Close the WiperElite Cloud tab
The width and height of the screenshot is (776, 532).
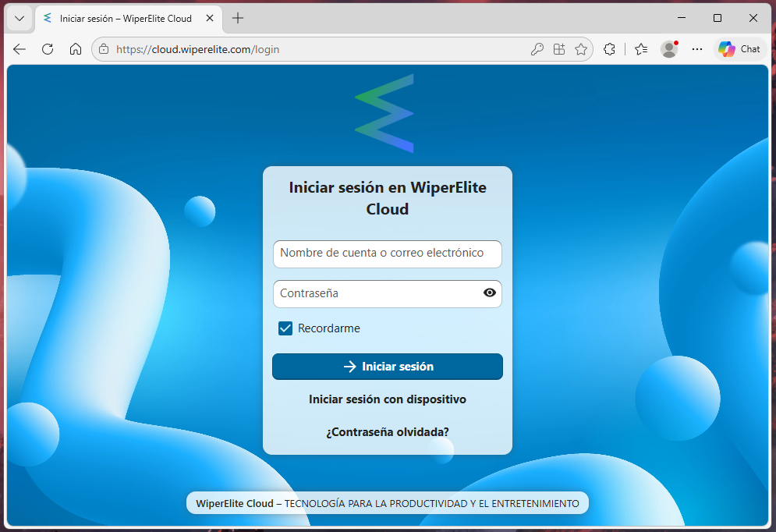(210, 18)
